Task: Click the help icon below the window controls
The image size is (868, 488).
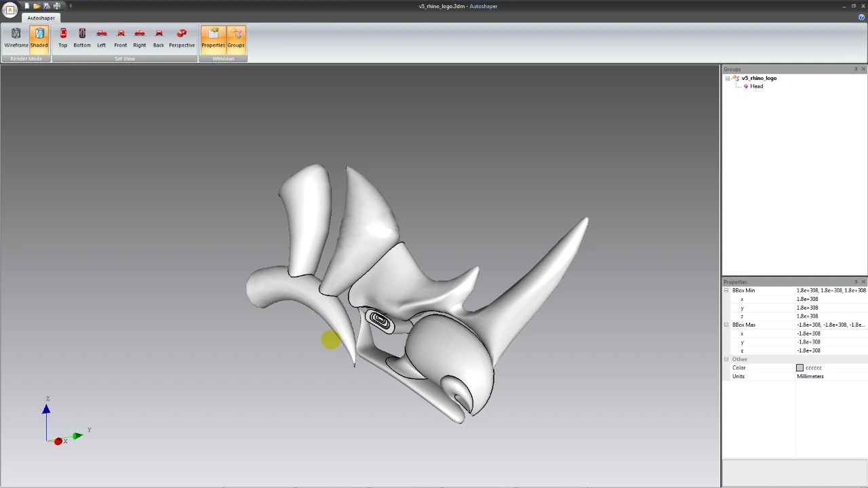Action: [862, 17]
